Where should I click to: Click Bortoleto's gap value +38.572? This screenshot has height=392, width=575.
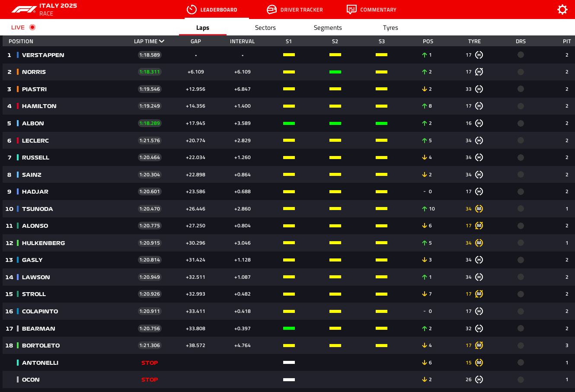click(x=196, y=345)
